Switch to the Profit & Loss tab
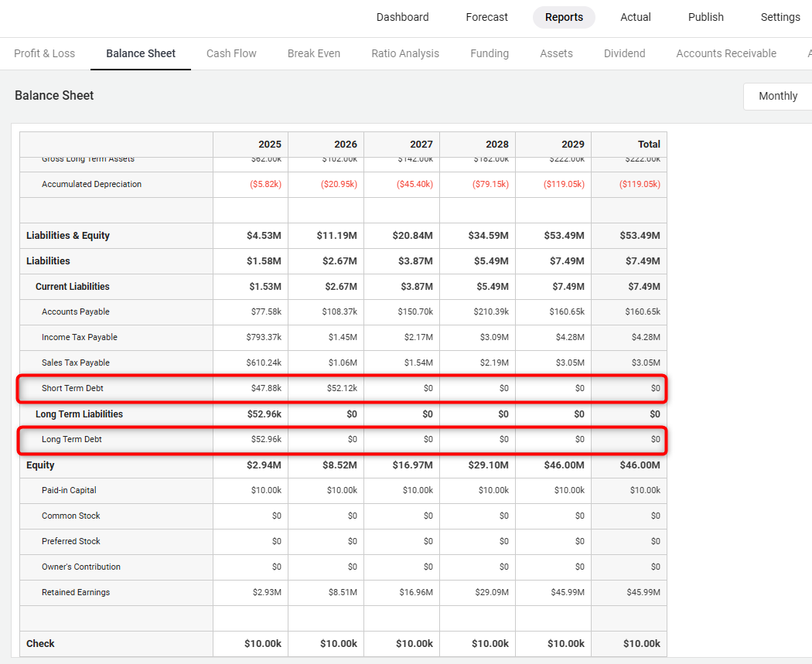812x664 pixels. (x=45, y=53)
